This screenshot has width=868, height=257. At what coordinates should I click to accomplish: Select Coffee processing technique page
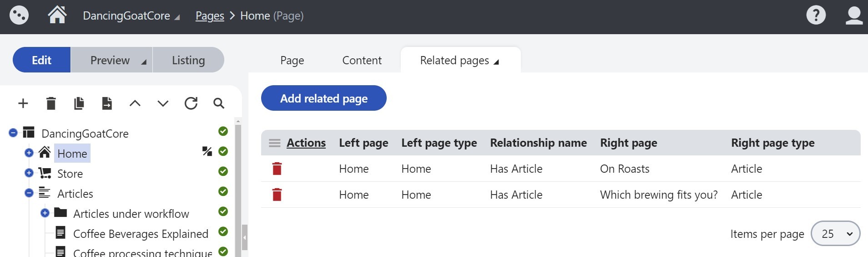pyautogui.click(x=143, y=252)
